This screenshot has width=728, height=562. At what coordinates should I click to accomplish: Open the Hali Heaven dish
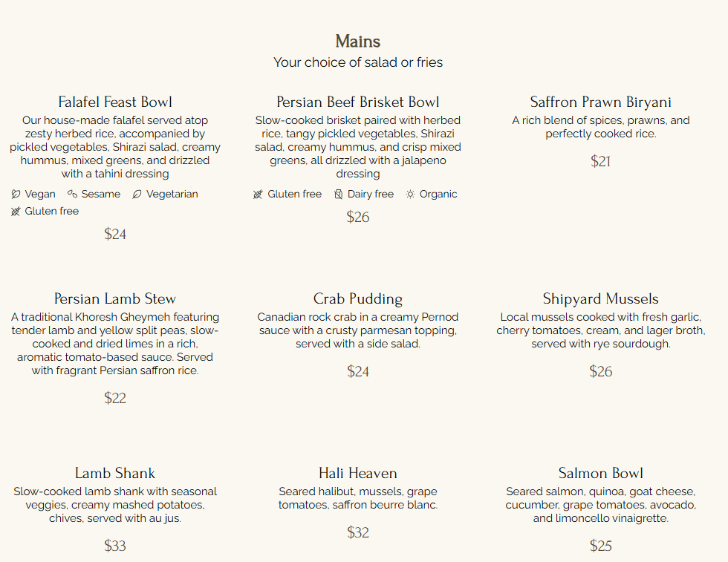click(x=357, y=473)
